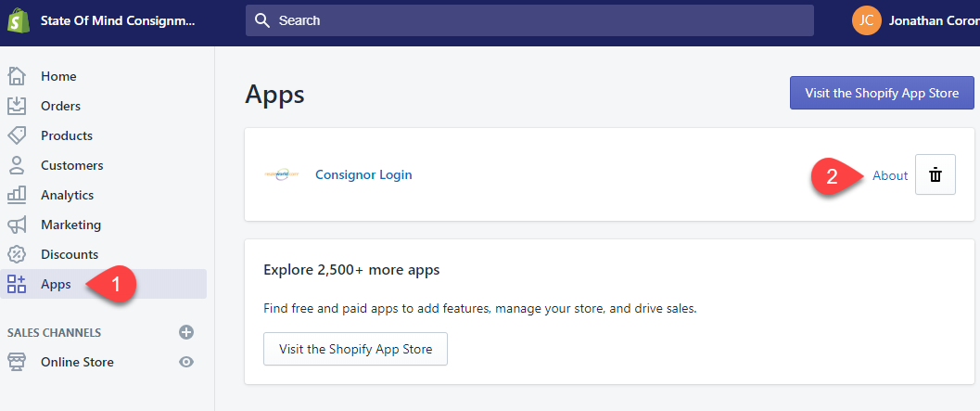Viewport: 980px width, 411px height.
Task: Add a sales channel with plus icon
Action: [186, 332]
